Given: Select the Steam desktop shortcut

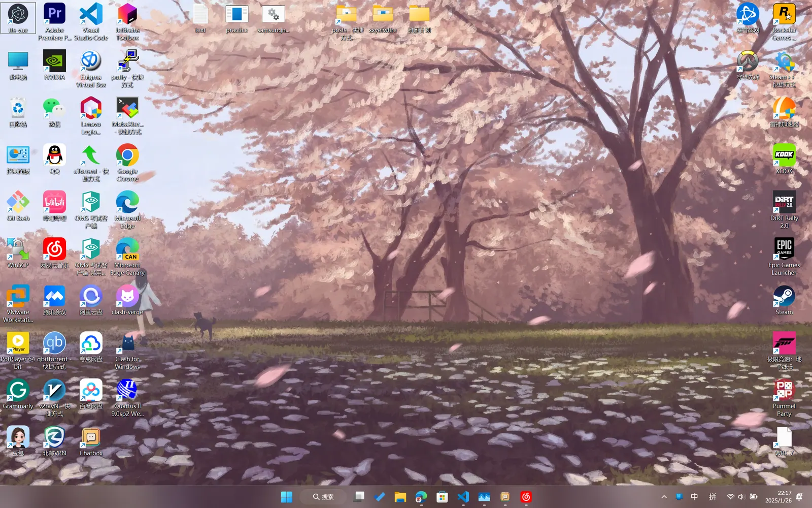Looking at the screenshot, I should [784, 297].
